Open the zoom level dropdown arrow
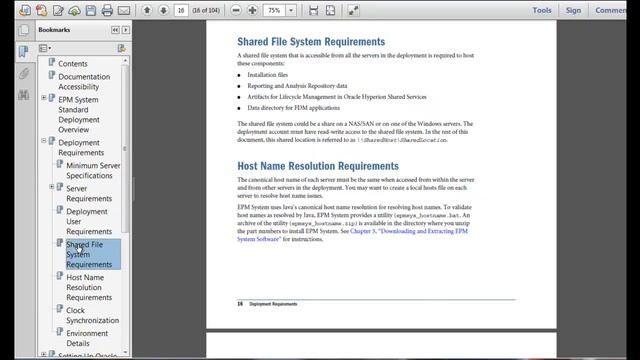 click(x=291, y=11)
